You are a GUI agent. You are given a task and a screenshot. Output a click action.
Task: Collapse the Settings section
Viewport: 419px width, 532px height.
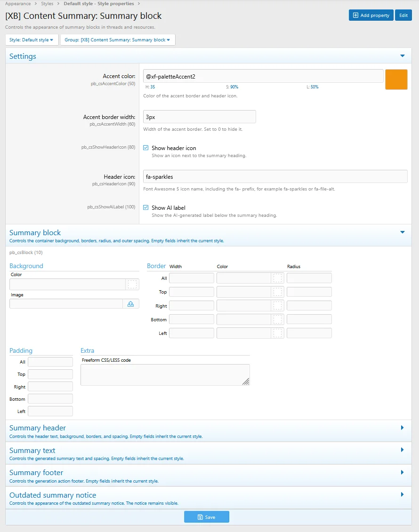tap(403, 56)
